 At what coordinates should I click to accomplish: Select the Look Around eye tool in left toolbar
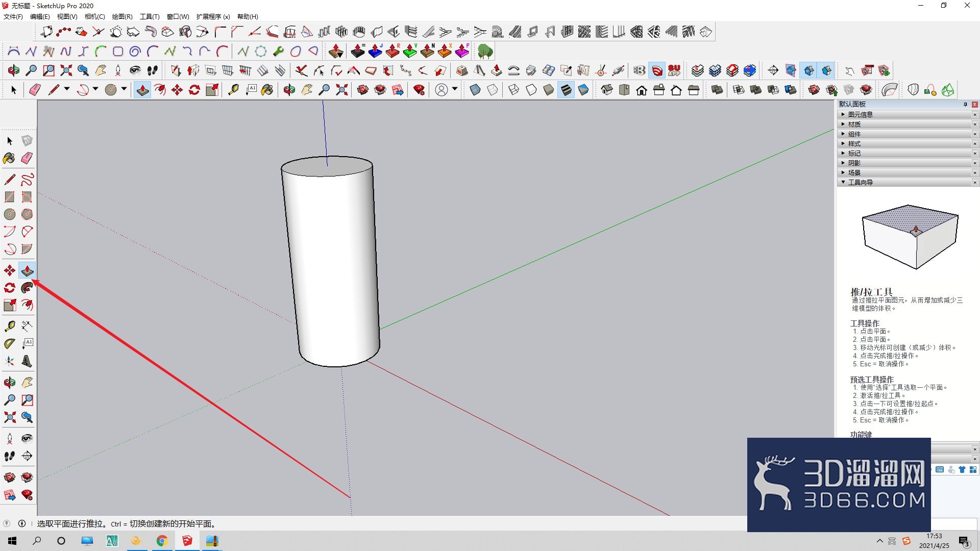click(27, 439)
